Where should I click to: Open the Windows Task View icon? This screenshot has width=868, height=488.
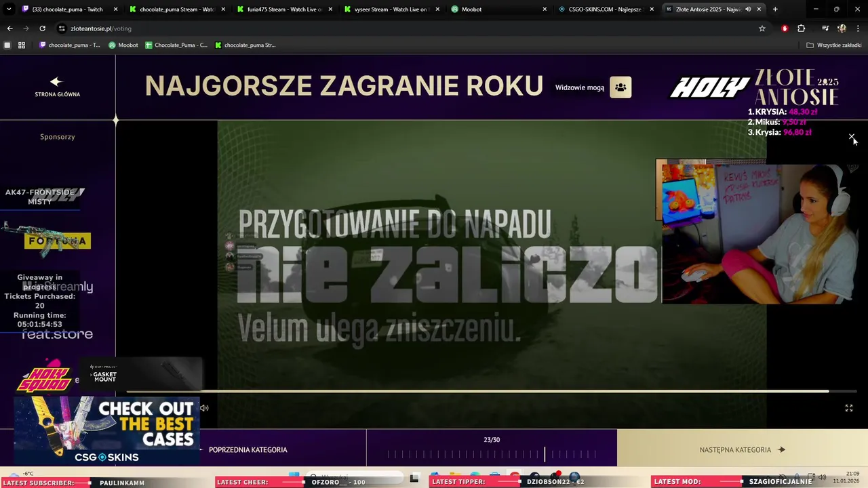coord(414,477)
